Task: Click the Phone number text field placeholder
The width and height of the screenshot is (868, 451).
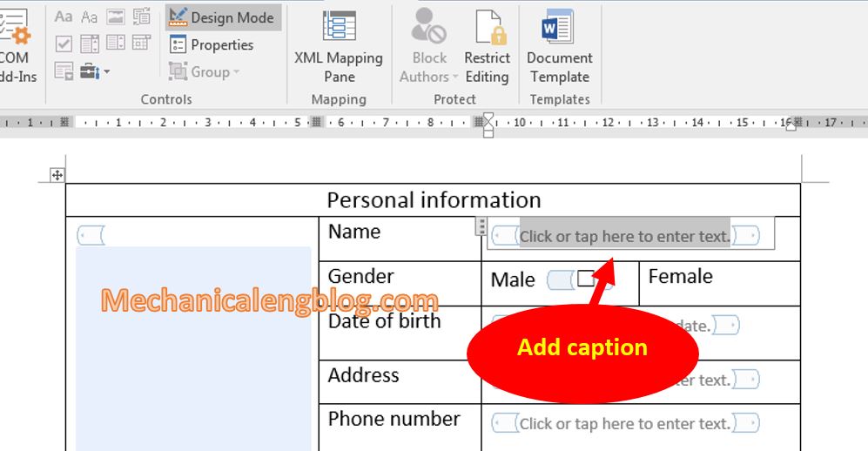Action: point(625,423)
